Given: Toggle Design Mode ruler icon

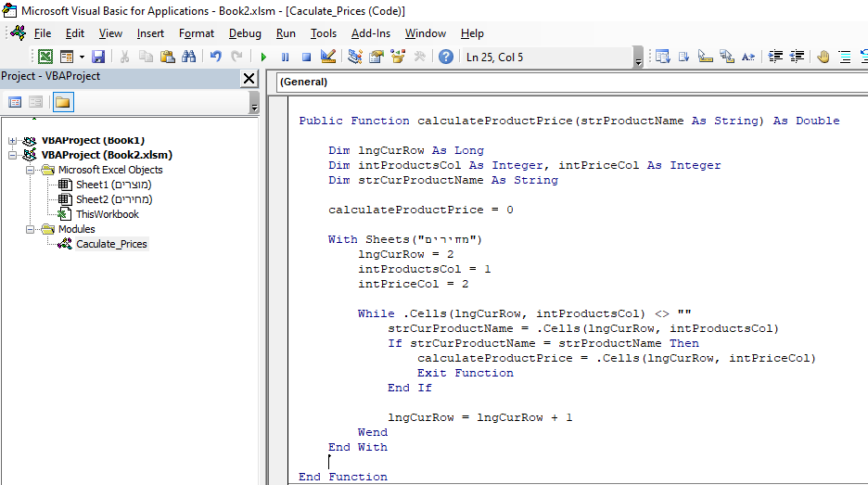Looking at the screenshot, I should point(327,57).
